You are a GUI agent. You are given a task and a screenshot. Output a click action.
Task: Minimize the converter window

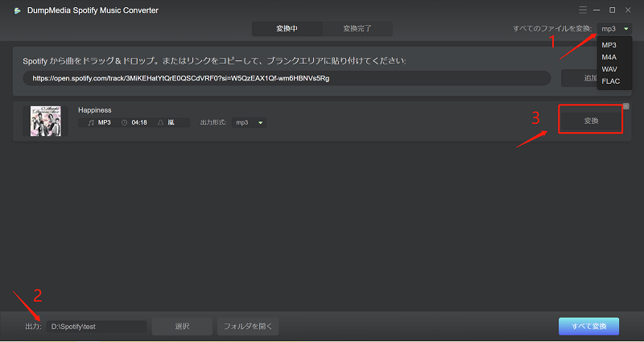point(597,10)
